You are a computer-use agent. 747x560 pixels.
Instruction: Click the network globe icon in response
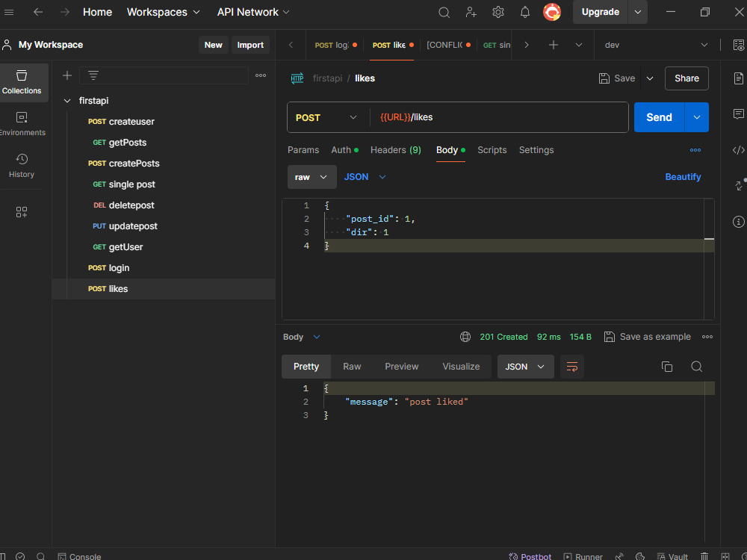[x=465, y=337]
